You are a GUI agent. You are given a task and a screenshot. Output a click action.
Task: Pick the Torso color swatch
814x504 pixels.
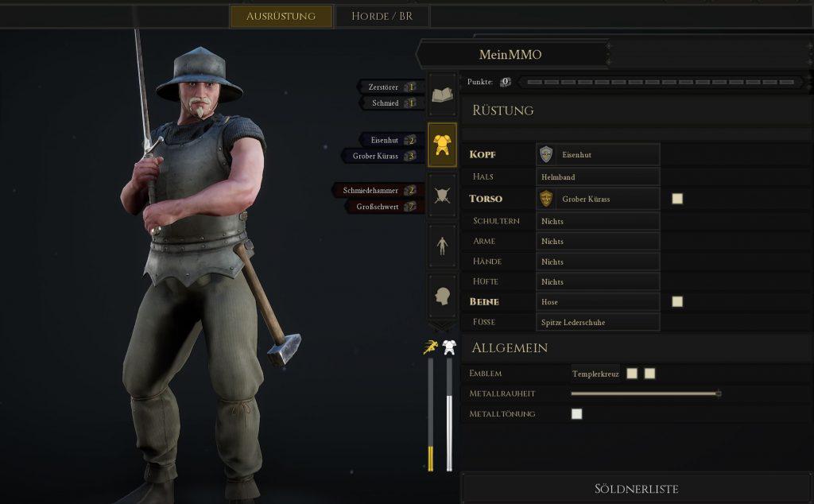pyautogui.click(x=677, y=199)
